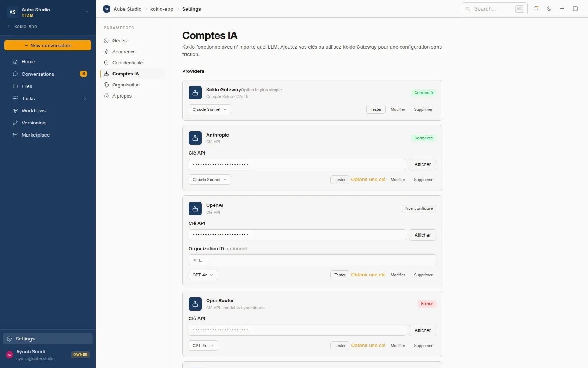Open Files in the sidebar
Image resolution: width=588 pixels, height=368 pixels.
(48, 86)
